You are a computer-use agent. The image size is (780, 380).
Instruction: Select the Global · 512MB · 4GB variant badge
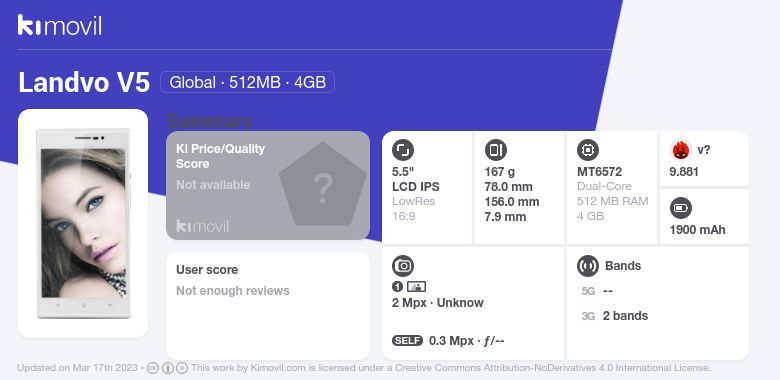(247, 82)
